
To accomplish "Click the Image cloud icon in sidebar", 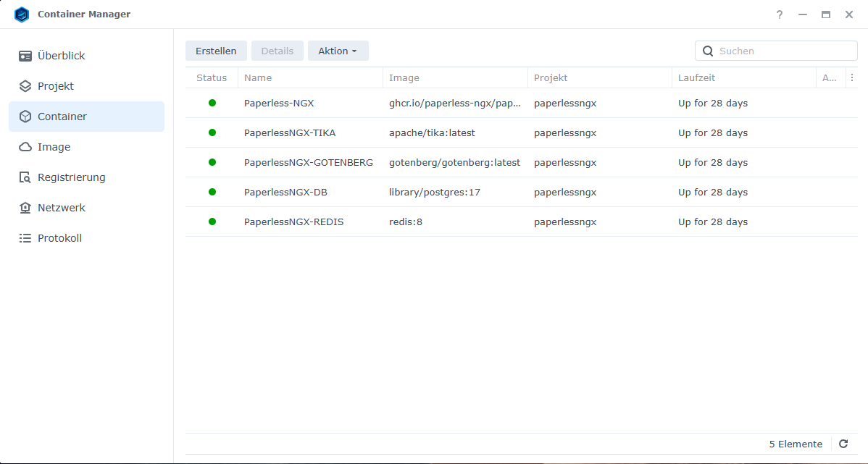I will coord(25,147).
